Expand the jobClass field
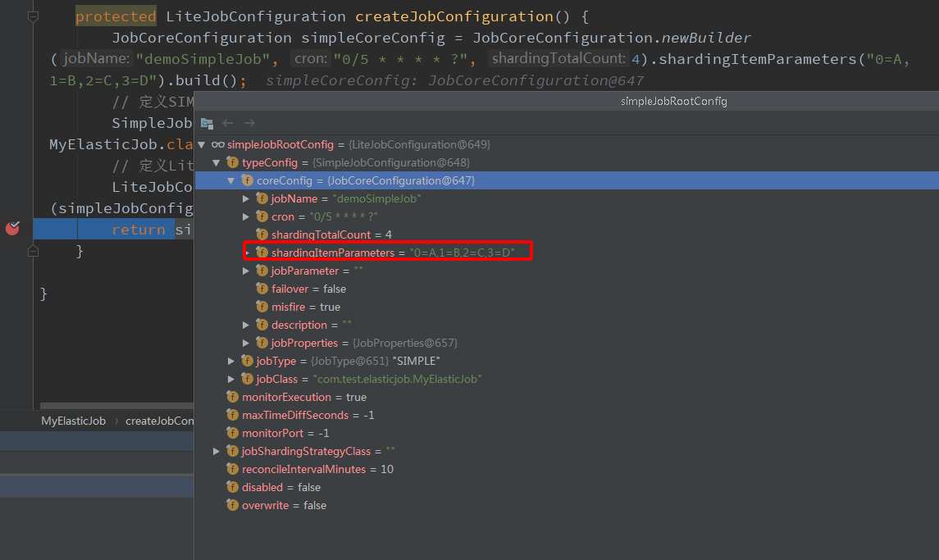The width and height of the screenshot is (939, 560). coord(231,379)
